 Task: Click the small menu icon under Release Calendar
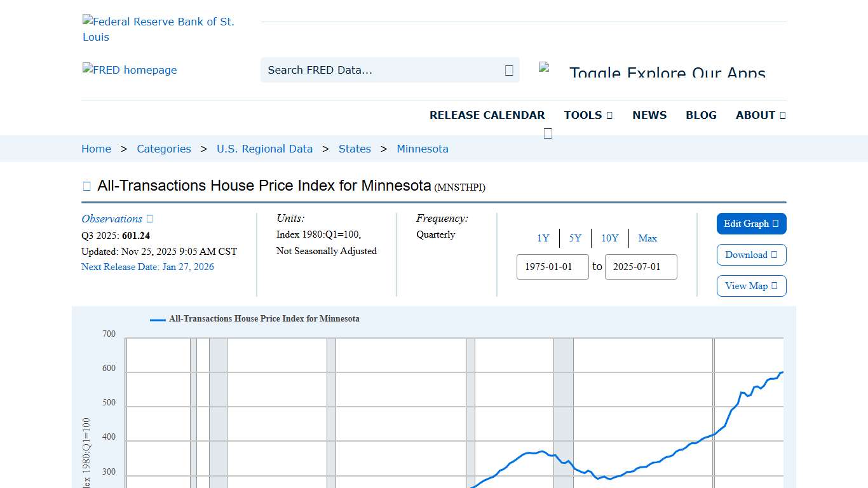(x=547, y=133)
